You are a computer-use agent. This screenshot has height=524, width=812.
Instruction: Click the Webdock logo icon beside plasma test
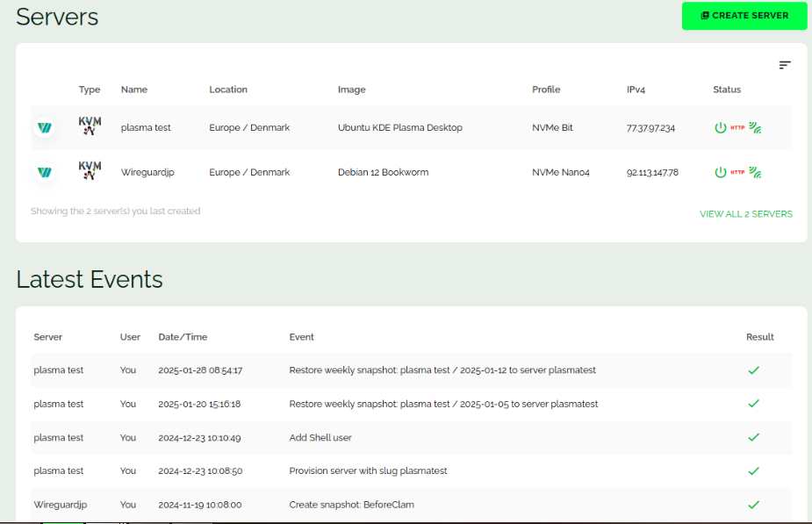pos(45,127)
